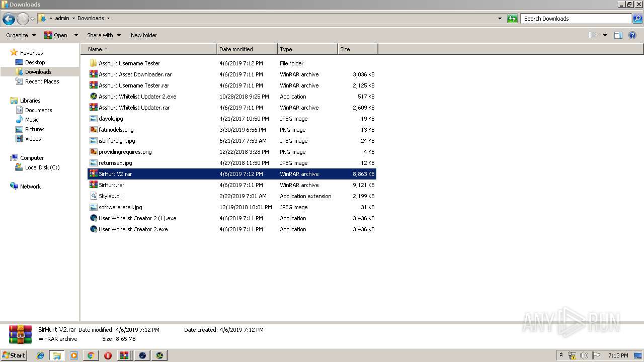The height and width of the screenshot is (362, 644).
Task: Click the Forward navigation arrow
Action: (x=23, y=19)
